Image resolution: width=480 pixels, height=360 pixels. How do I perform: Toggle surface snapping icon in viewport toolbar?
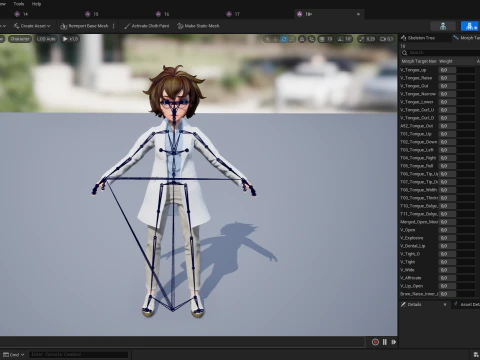point(312,39)
